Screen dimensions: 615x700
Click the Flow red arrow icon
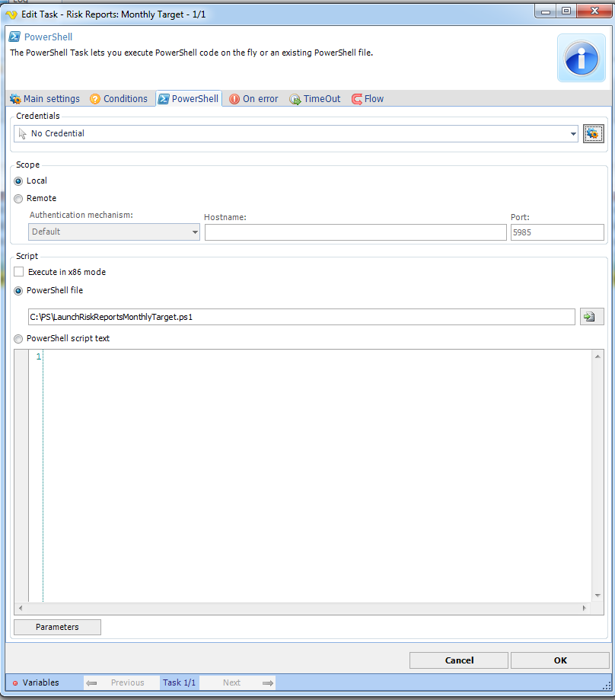357,99
